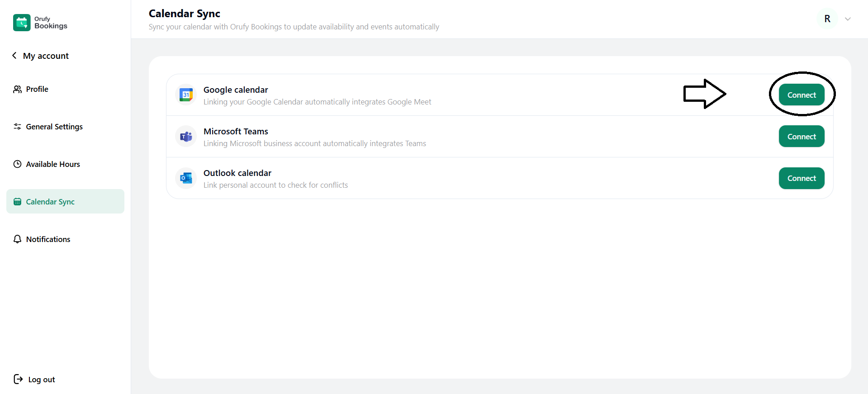This screenshot has width=868, height=394.
Task: Click the Outlook calendar icon
Action: pos(186,178)
